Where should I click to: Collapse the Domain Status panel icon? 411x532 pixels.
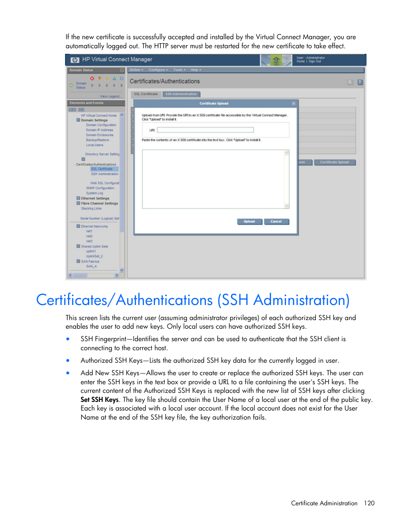[x=121, y=70]
